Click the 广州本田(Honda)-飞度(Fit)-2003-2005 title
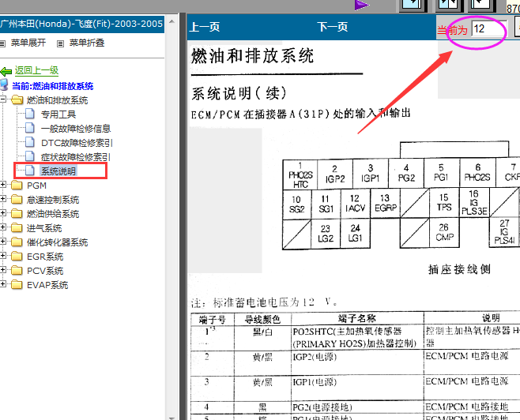This screenshot has height=420, width=520. pyautogui.click(x=81, y=24)
